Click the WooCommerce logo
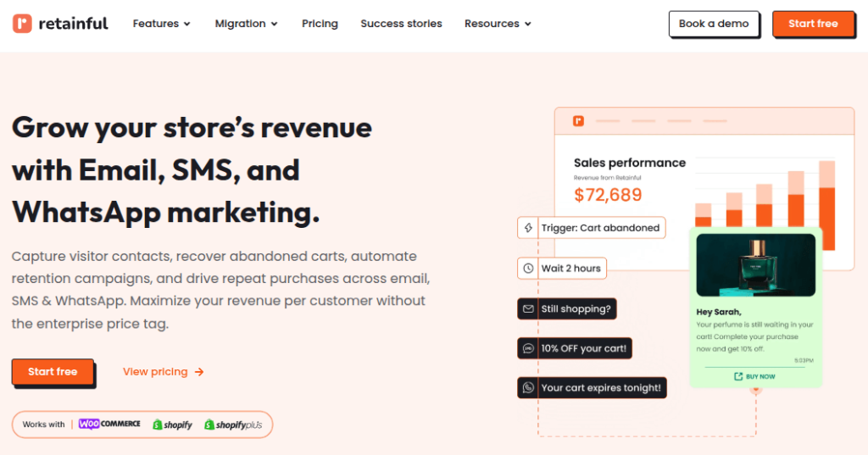 click(109, 424)
